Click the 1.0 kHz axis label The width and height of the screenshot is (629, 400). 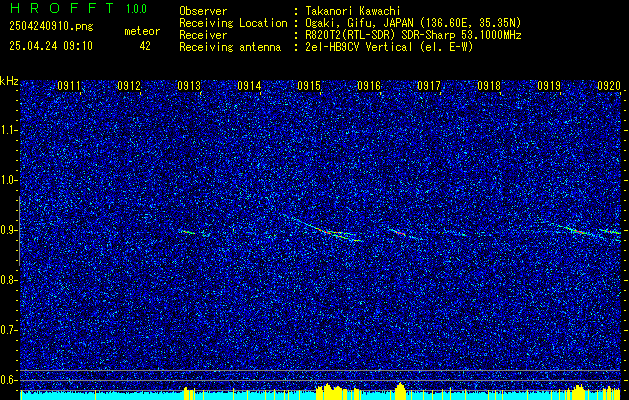(x=7, y=180)
